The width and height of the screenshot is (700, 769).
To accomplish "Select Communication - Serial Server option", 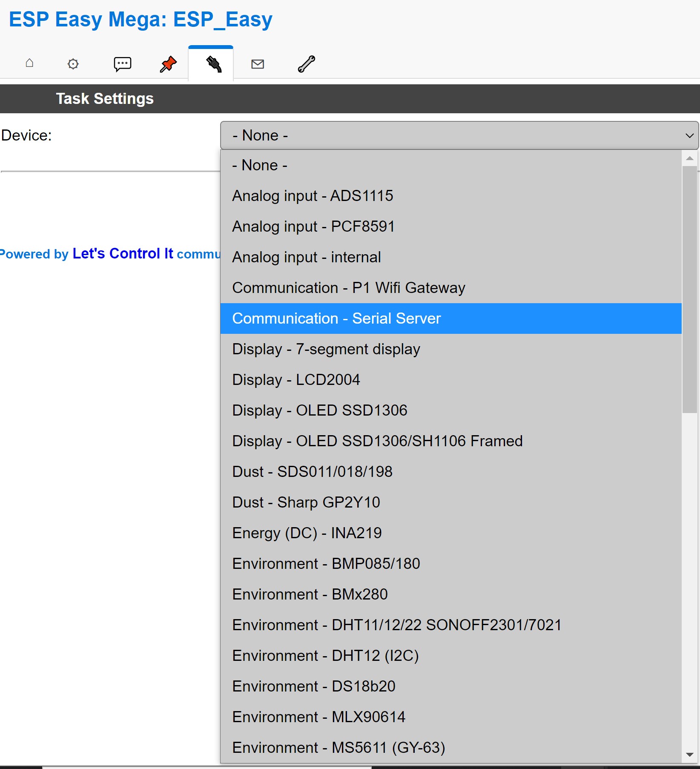I will (451, 319).
